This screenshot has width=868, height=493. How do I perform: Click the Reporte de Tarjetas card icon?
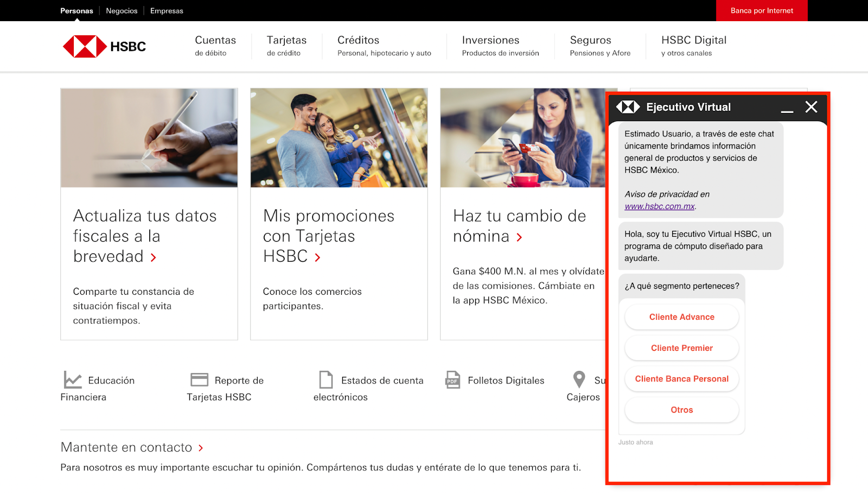pos(199,380)
